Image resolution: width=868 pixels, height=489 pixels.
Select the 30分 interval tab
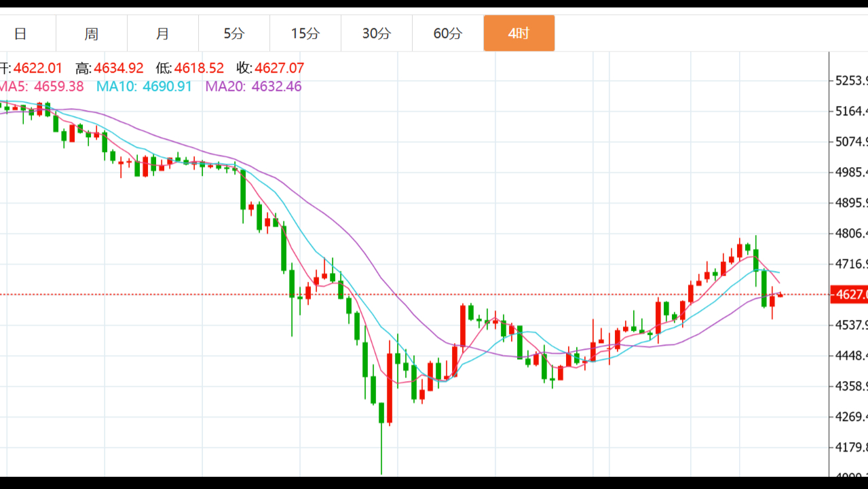(377, 33)
